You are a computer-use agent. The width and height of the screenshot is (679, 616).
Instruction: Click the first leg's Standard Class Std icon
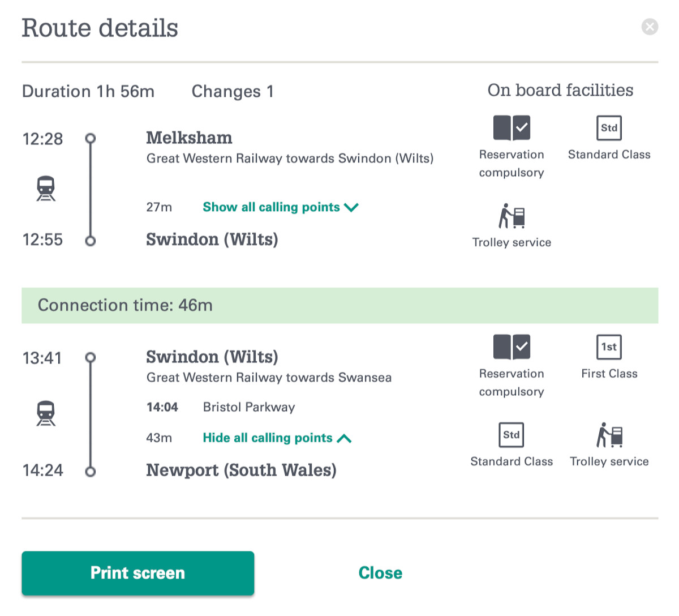coord(609,127)
